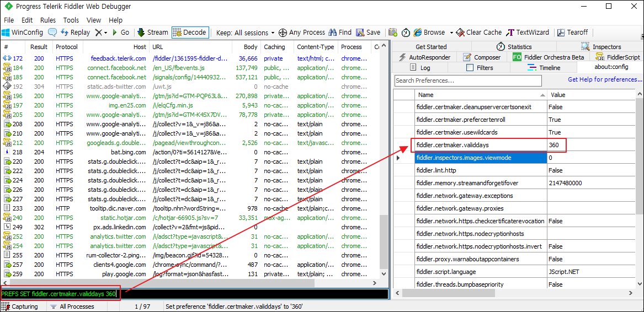This screenshot has height=312, width=644.
Task: Switch to the Get Started tab
Action: tap(431, 47)
